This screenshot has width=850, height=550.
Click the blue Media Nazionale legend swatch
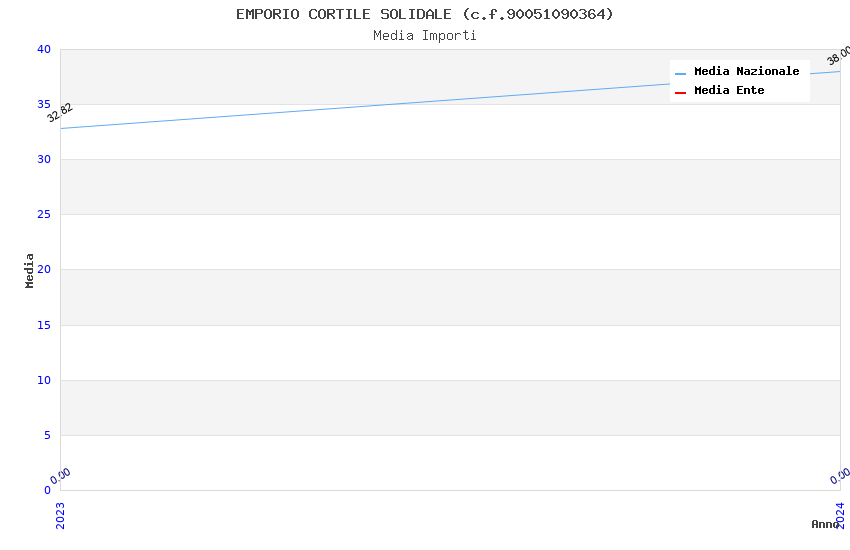click(x=680, y=73)
